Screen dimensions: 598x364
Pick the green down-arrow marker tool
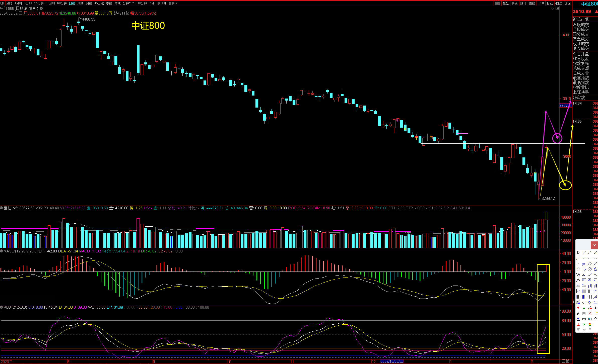point(584,308)
